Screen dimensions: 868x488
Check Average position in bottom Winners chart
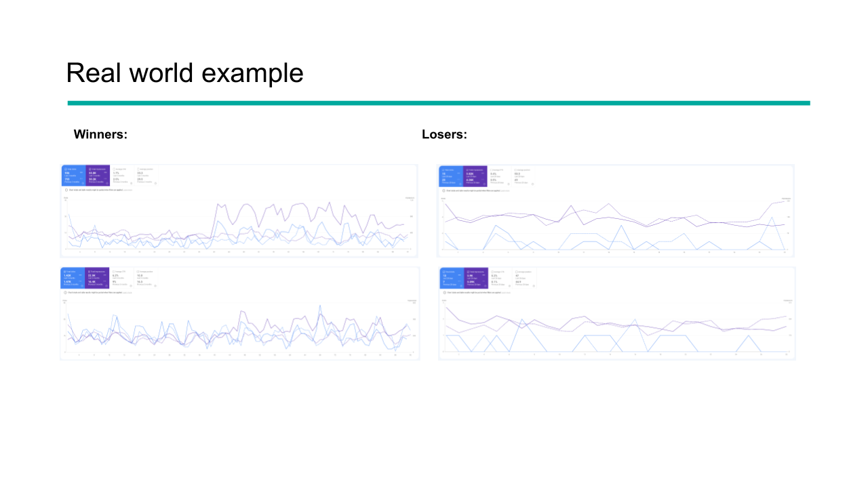point(138,271)
